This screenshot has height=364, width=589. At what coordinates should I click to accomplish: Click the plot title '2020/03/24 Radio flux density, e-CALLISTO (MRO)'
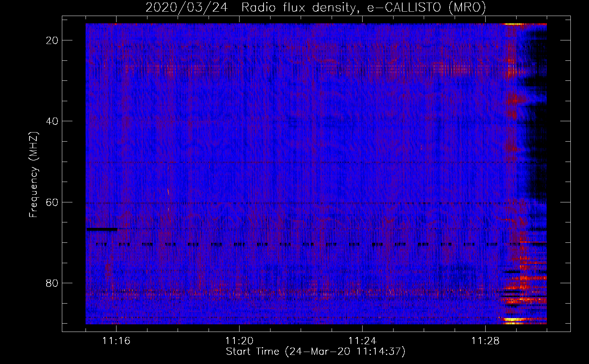tap(316, 7)
